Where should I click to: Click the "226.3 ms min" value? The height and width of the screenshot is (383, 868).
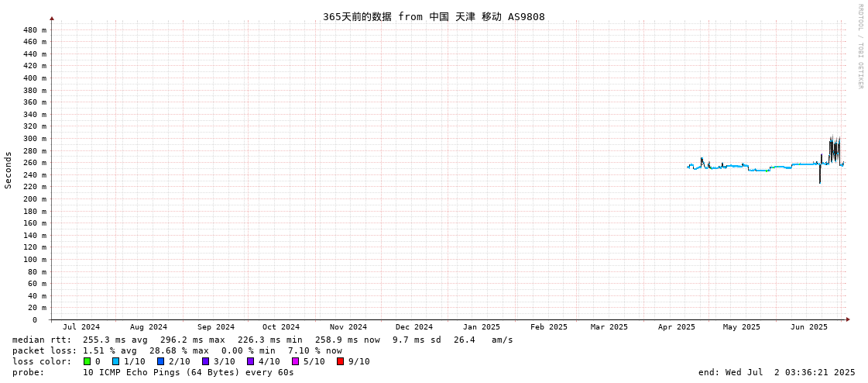(x=270, y=340)
